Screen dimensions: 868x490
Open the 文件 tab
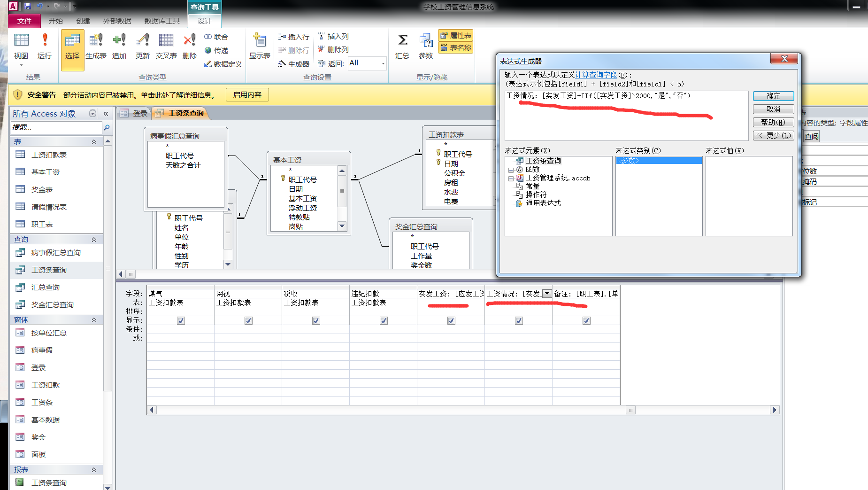[24, 21]
